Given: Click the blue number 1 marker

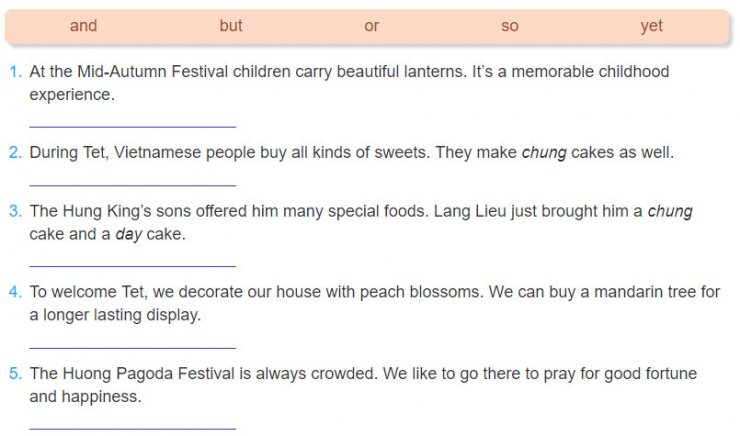Looking at the screenshot, I should [15, 72].
